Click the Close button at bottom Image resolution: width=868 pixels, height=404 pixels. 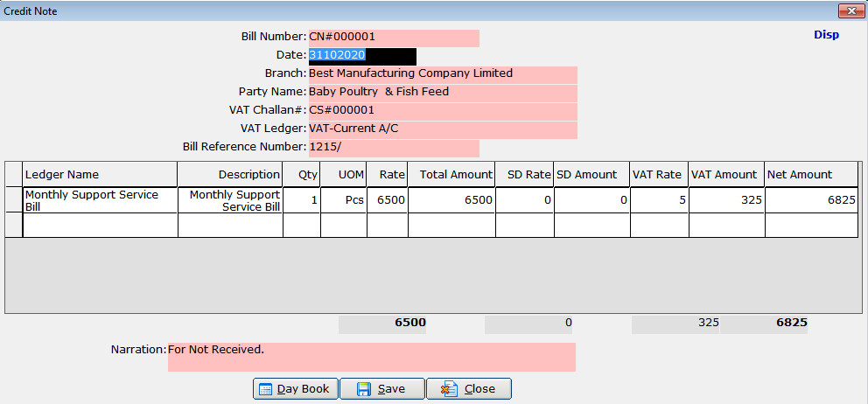coord(469,389)
